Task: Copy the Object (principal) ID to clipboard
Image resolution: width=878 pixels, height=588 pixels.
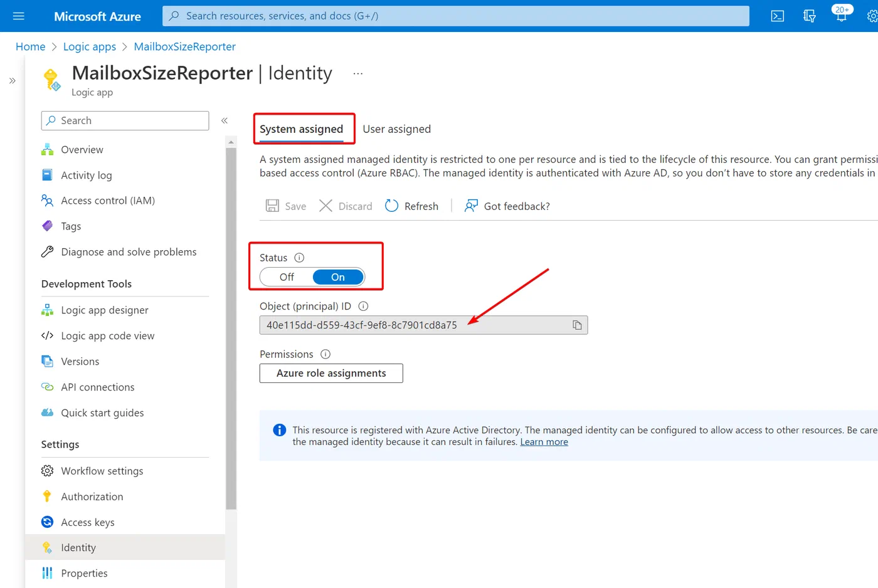Action: (x=577, y=325)
